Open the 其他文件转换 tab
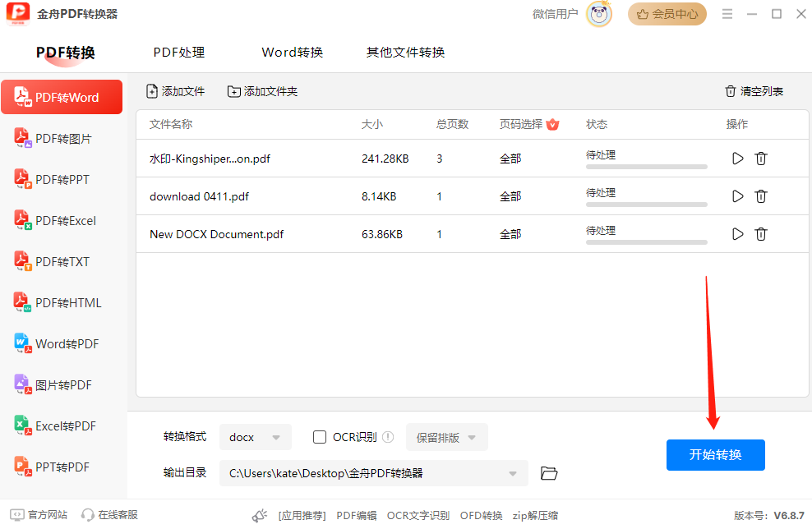 coord(405,53)
